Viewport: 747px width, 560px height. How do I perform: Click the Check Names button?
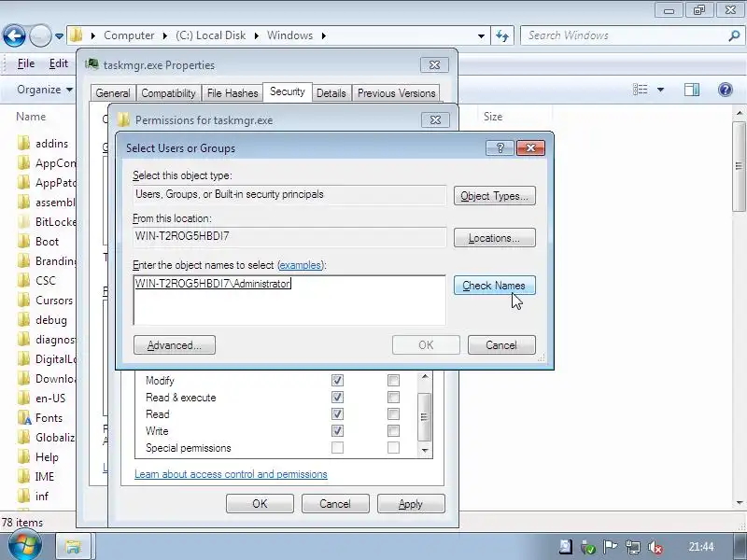(x=495, y=286)
